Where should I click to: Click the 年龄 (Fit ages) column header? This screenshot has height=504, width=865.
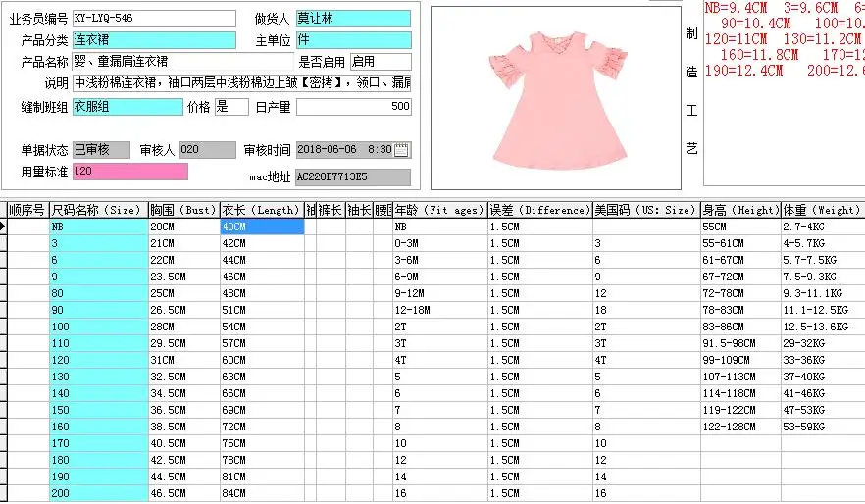439,210
